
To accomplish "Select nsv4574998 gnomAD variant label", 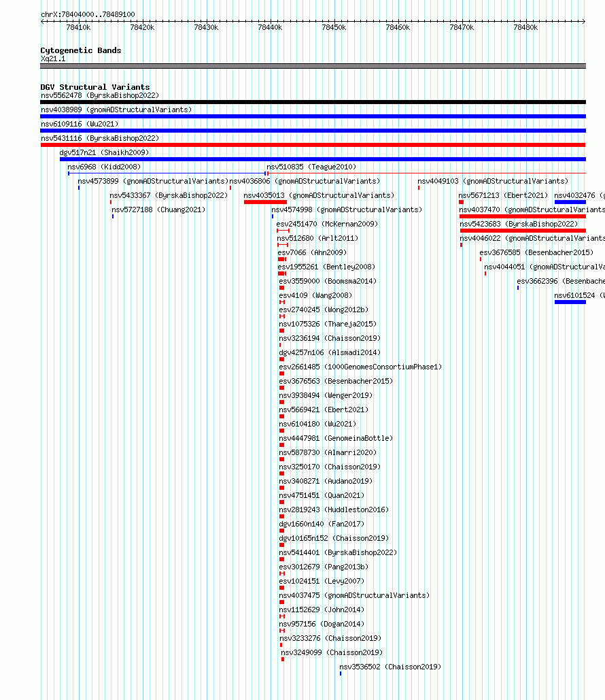I will pyautogui.click(x=347, y=210).
